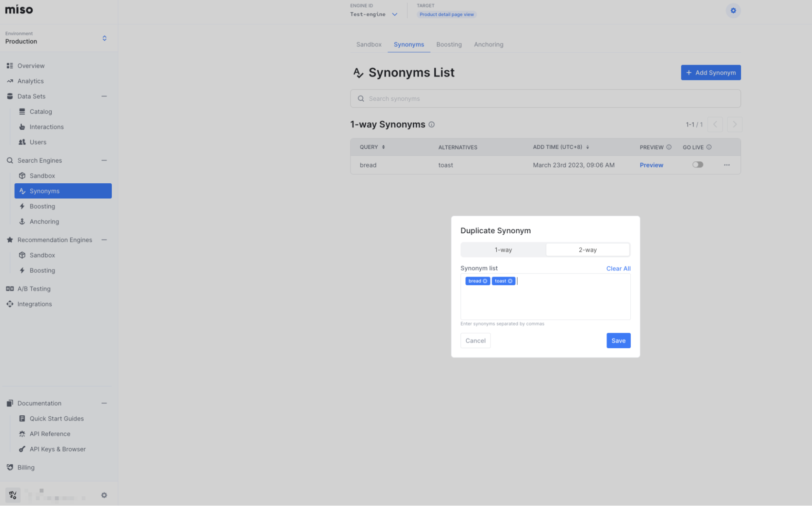The image size is (812, 506).
Task: Click the Add Synonym button
Action: pyautogui.click(x=710, y=72)
